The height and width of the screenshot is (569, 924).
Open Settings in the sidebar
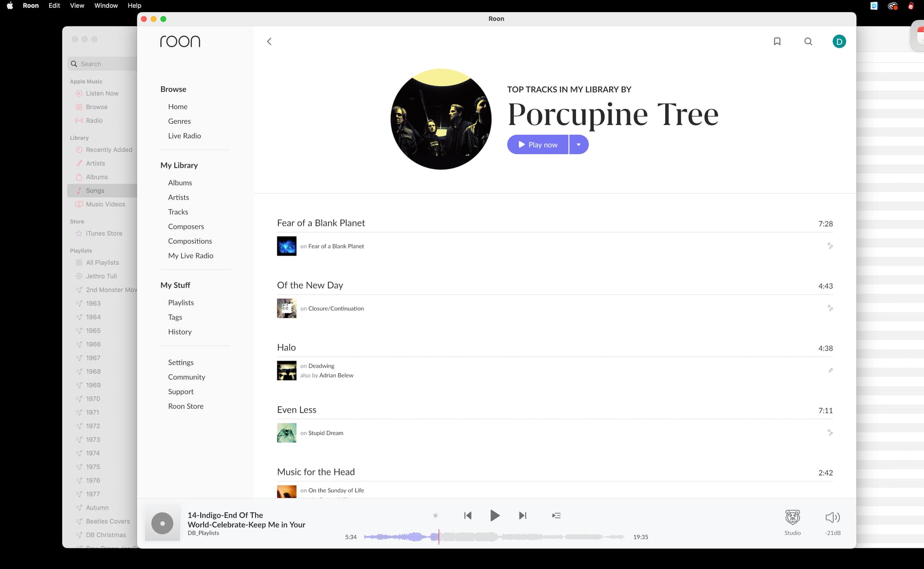181,362
